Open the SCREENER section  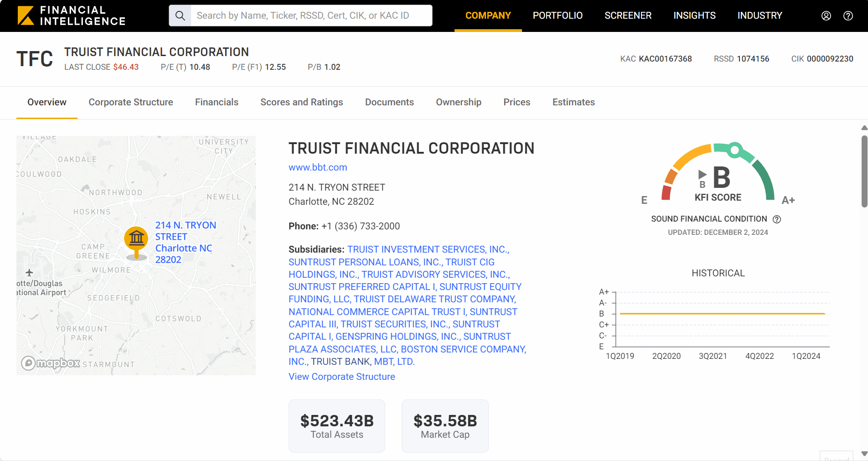tap(628, 16)
